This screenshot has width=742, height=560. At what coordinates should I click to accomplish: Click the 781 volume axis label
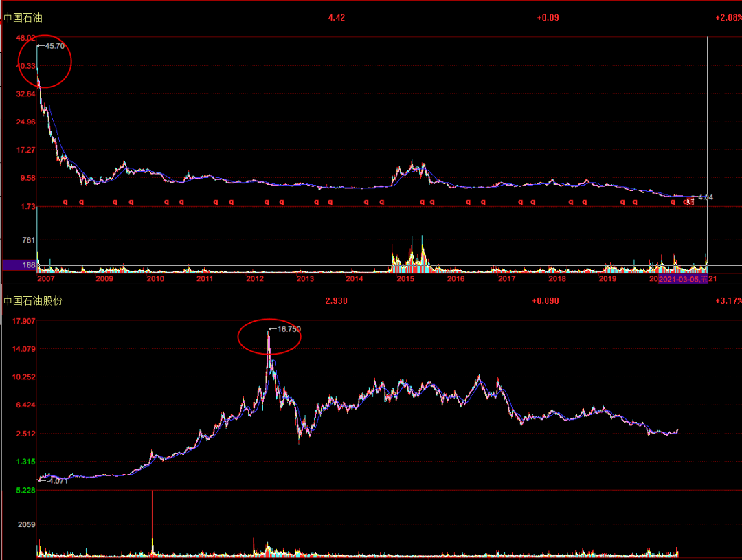tap(29, 240)
